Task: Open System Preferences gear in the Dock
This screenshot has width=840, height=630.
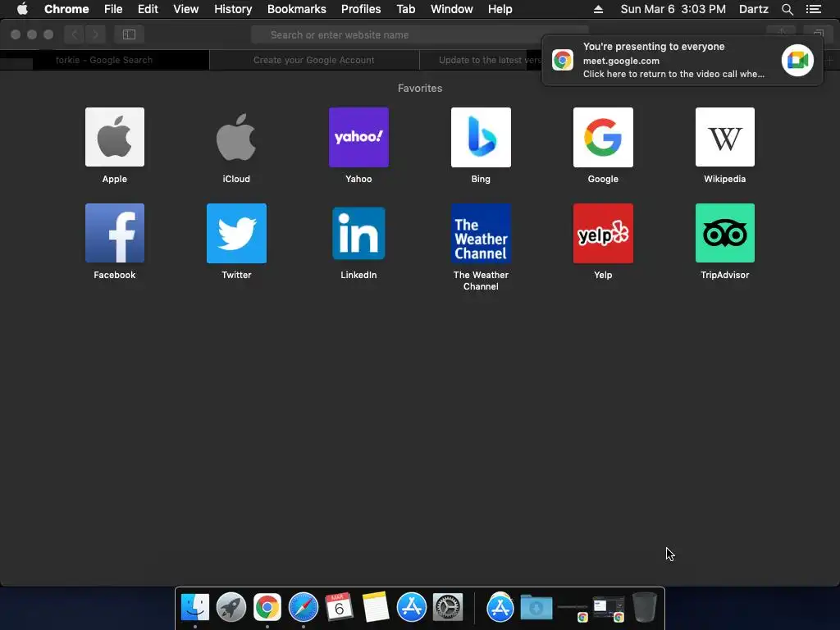Action: (x=448, y=607)
